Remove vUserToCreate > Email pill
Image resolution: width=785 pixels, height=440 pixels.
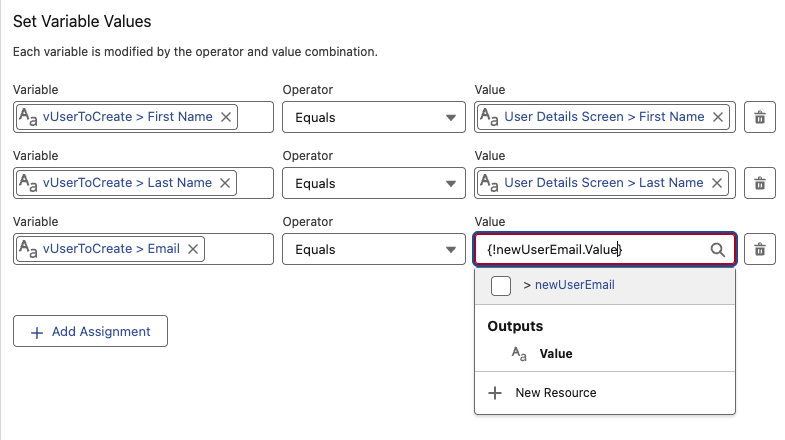pos(193,249)
